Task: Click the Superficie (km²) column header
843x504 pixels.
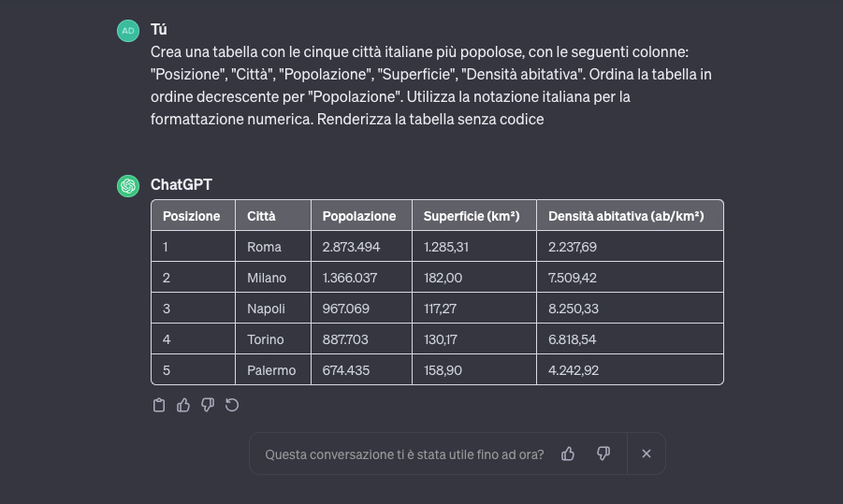Action: click(472, 216)
